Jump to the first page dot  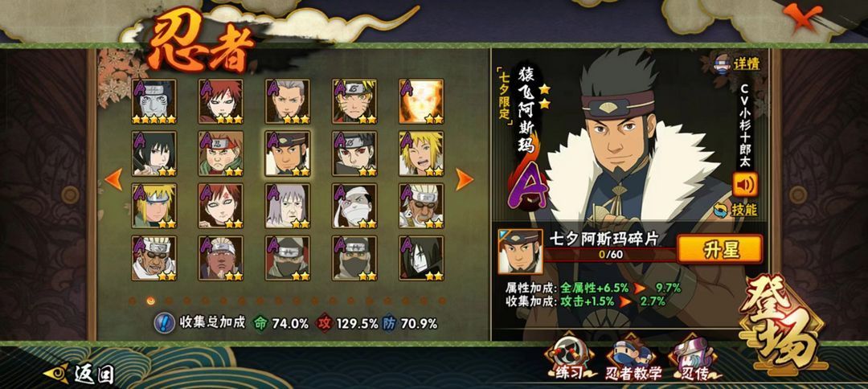pos(133,301)
